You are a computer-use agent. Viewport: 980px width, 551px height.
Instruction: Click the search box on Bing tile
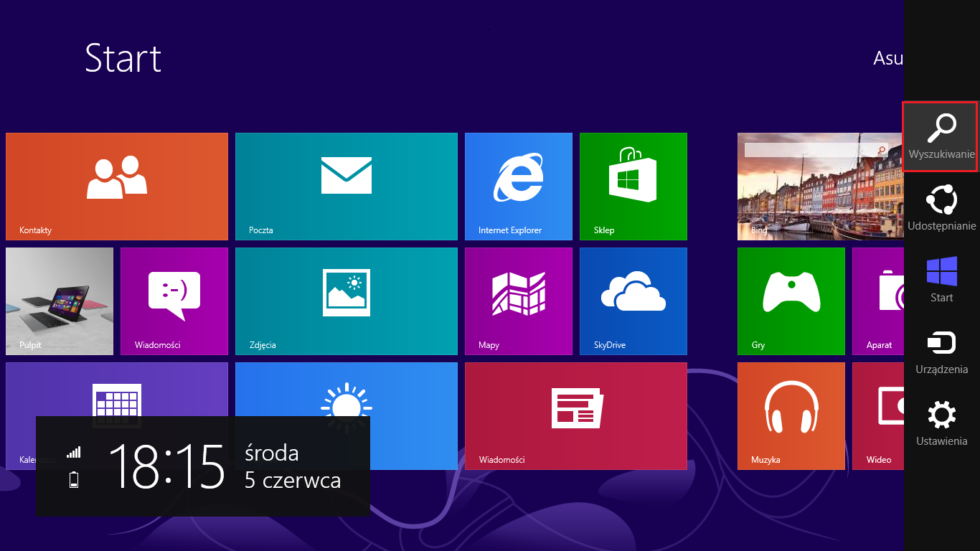click(x=816, y=150)
